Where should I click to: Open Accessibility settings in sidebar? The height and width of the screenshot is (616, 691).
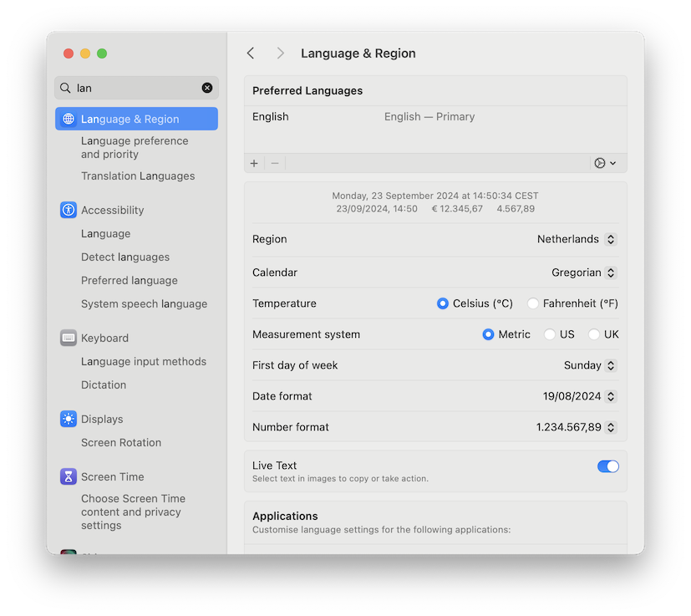click(112, 210)
